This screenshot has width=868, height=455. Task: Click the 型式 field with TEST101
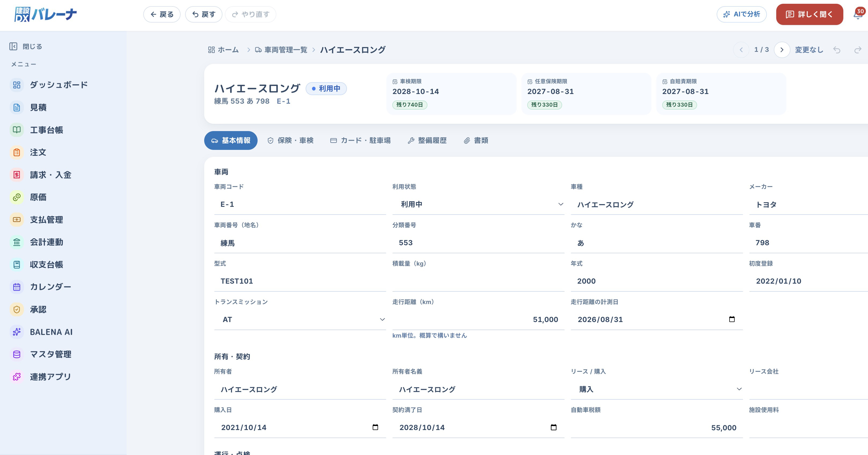coord(300,281)
